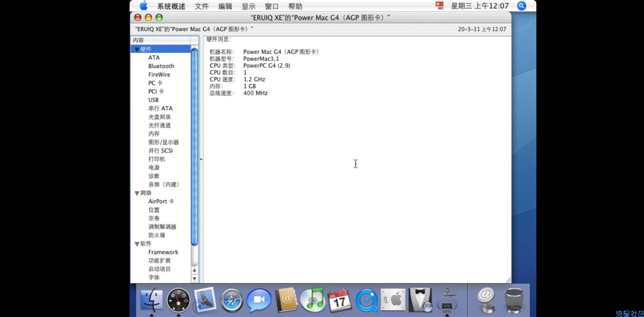Select PCI 卡 in the sidebar
This screenshot has width=644, height=317.
point(156,91)
